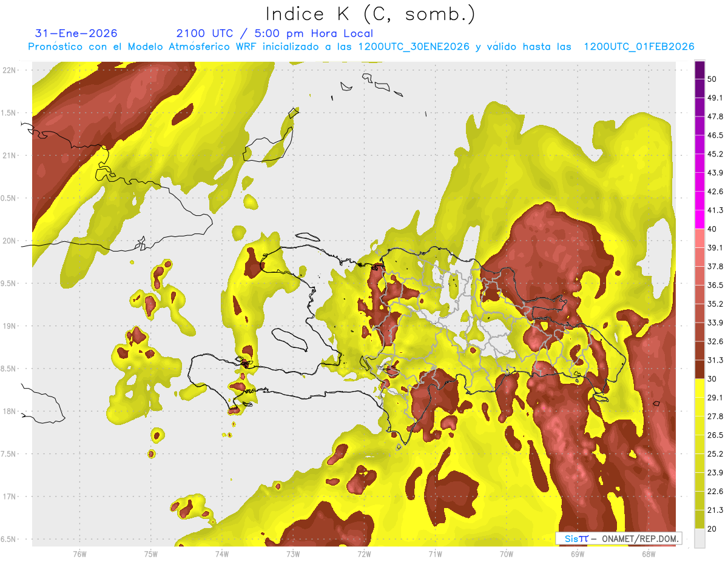Click the '19N' latitude label
Viewport: 728px width, 562px height.
pos(9,326)
